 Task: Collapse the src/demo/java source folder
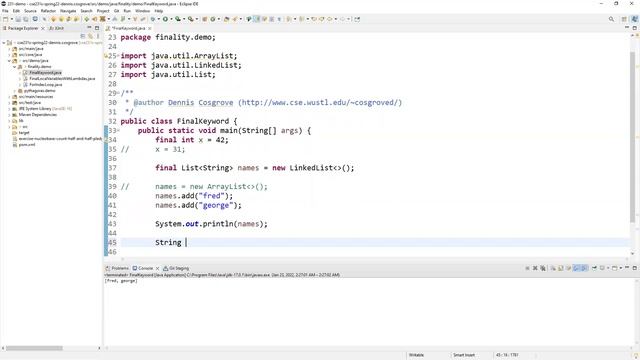pos(9,60)
